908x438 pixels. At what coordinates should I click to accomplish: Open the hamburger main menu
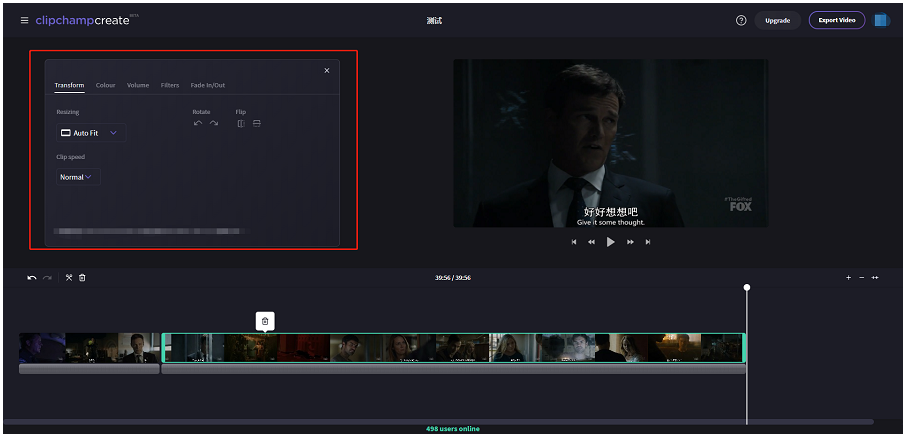24,20
